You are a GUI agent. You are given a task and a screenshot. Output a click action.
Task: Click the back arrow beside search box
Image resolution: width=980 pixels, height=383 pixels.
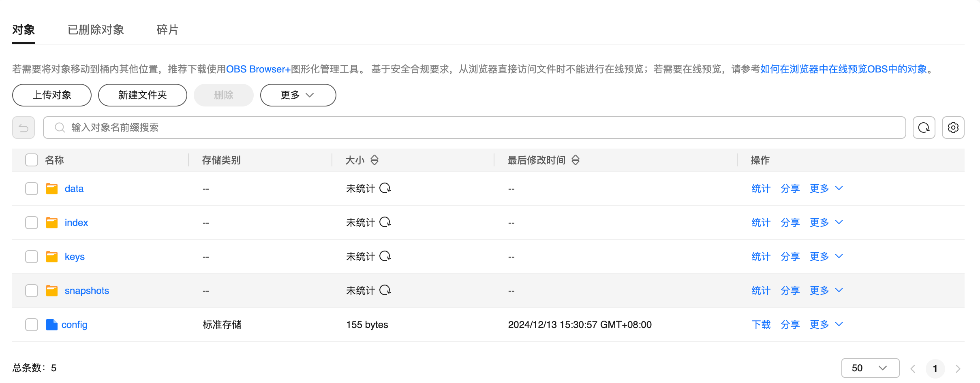tap(24, 128)
